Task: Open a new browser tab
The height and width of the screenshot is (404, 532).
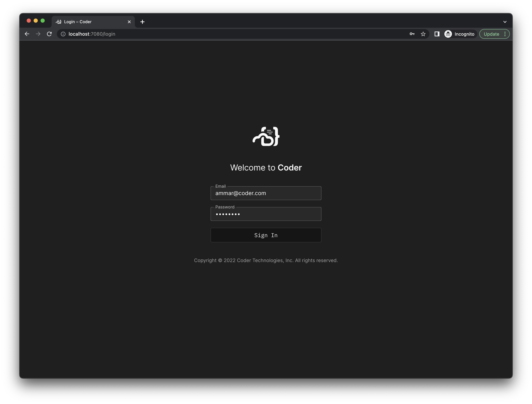Action: [x=142, y=22]
